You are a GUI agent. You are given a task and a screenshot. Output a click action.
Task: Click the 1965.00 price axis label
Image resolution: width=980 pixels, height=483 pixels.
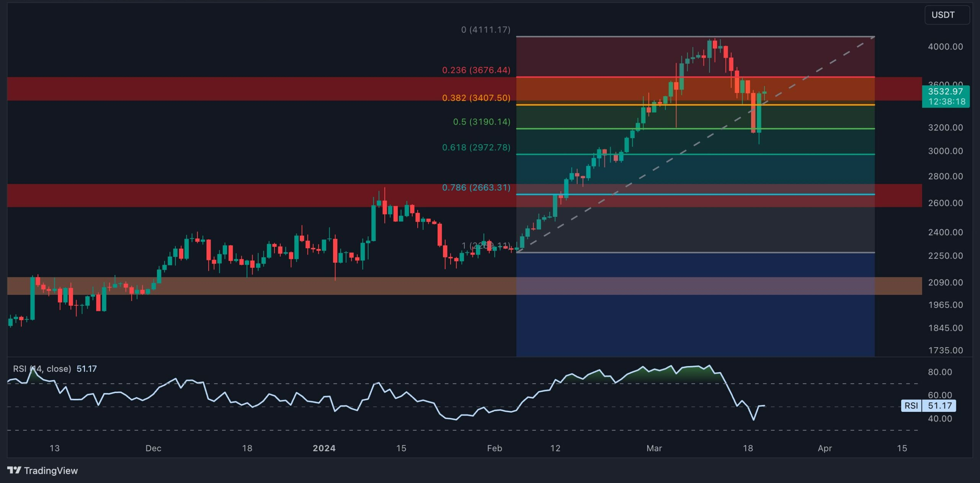[x=946, y=305]
